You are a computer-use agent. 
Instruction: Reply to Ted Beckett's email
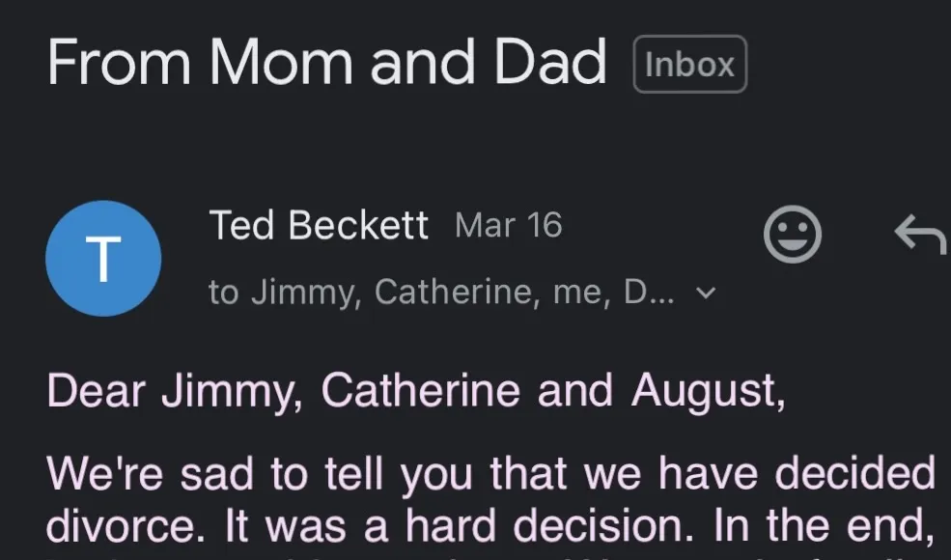coord(920,236)
